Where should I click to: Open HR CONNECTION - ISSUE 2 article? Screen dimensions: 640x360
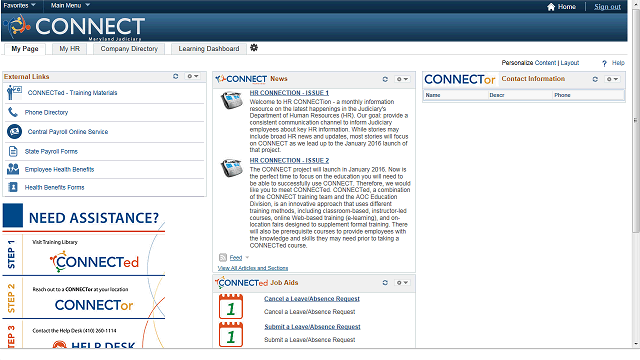pyautogui.click(x=289, y=161)
